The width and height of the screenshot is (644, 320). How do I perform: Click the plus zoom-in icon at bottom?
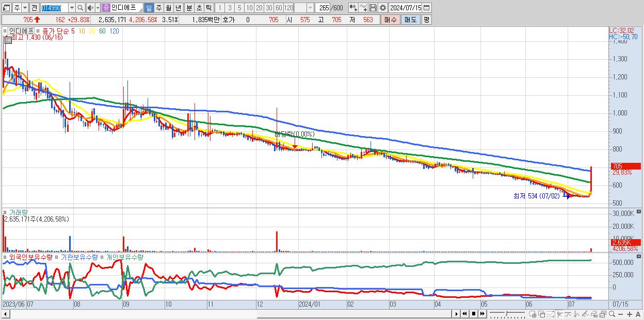click(630, 314)
